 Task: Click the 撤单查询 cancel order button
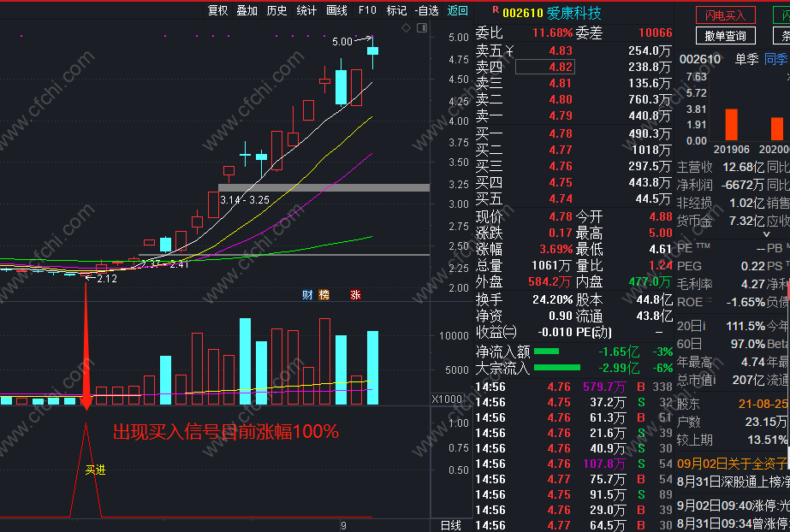click(x=726, y=36)
